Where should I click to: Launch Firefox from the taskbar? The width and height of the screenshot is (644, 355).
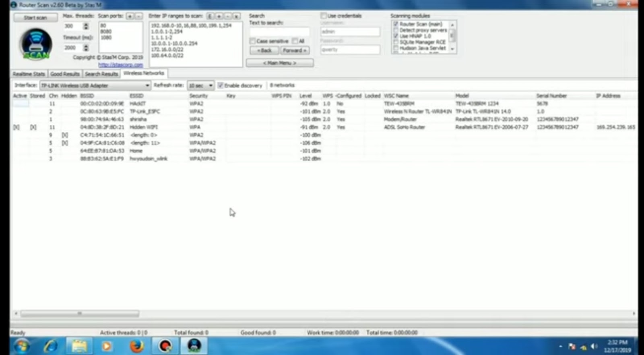click(136, 346)
